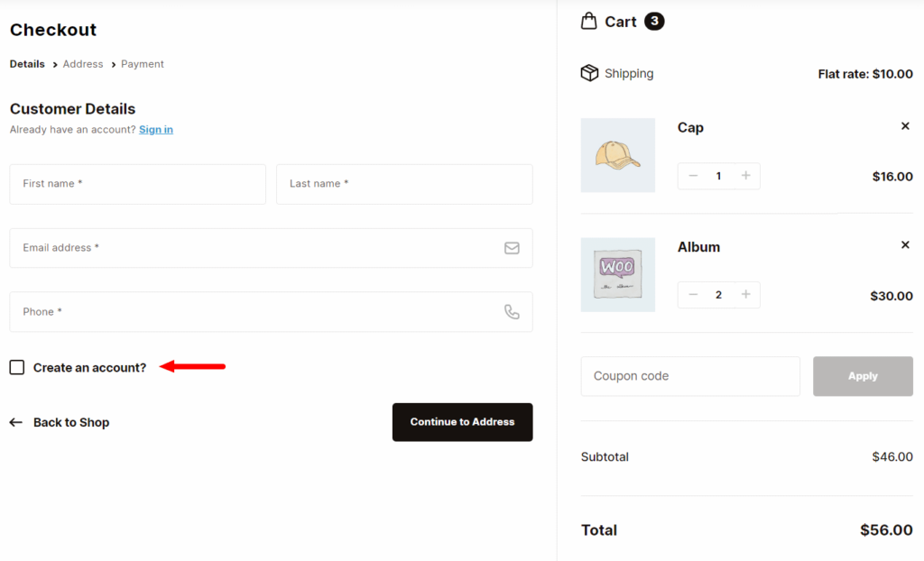Open the Cart using the bag icon
The height and width of the screenshot is (561, 924).
point(590,21)
